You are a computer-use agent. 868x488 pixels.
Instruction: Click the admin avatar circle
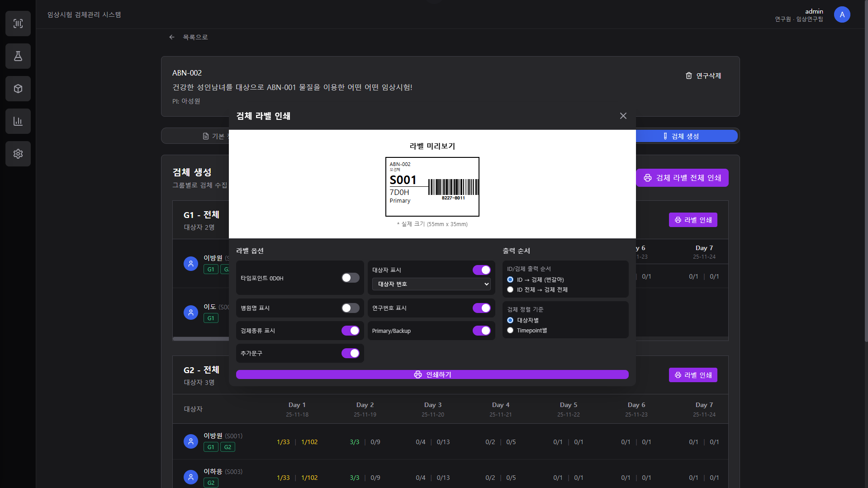coord(842,14)
